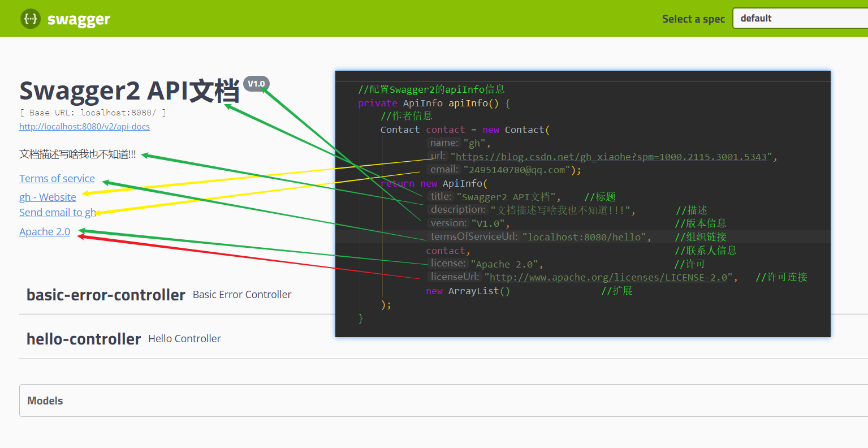
Task: Click the termsOfServiceUrl parameter hint in code
Action: pos(474,236)
